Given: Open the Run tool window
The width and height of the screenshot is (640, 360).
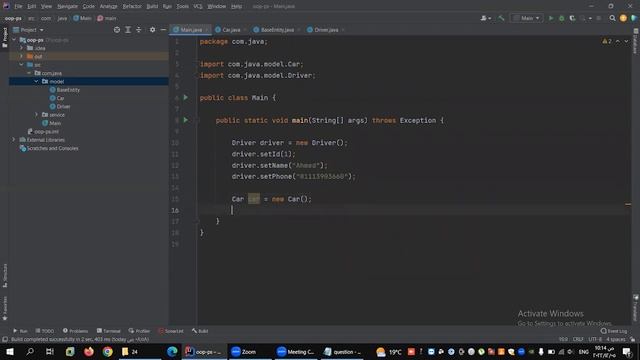Looking at the screenshot, I should [x=20, y=331].
